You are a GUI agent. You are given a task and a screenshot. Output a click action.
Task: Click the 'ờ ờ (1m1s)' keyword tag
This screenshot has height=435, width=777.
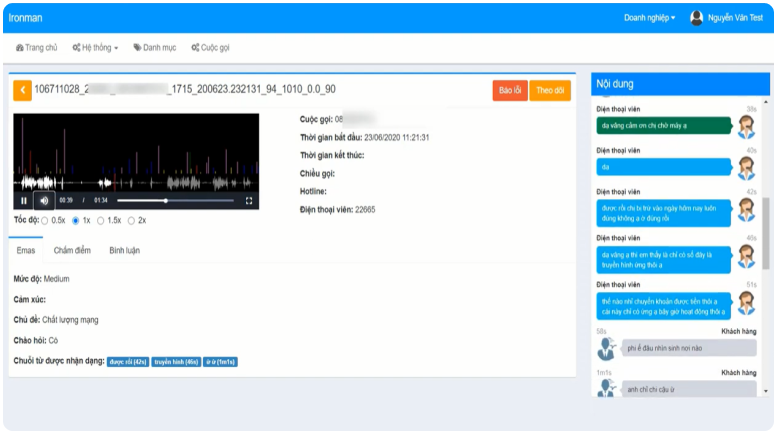point(221,362)
